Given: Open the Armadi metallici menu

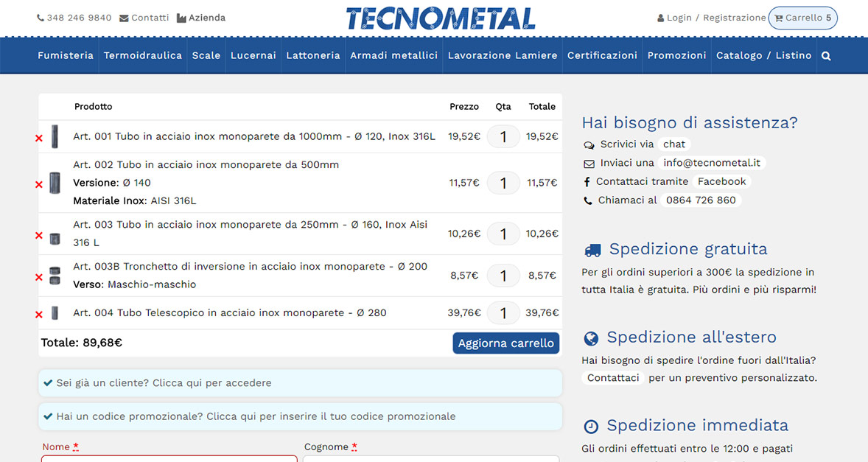Looking at the screenshot, I should (x=393, y=55).
